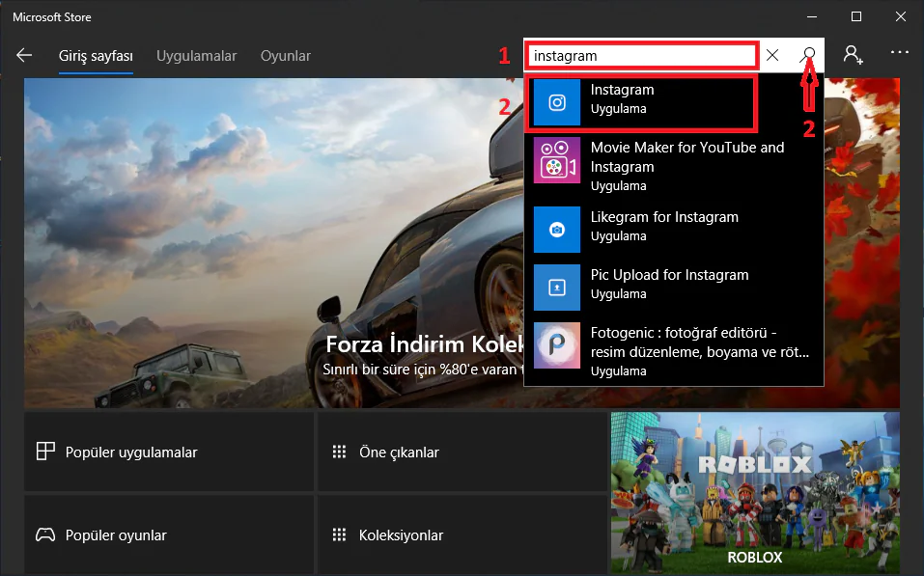924x576 pixels.
Task: Click the Fotogenic app icon in suggestions
Action: click(557, 345)
